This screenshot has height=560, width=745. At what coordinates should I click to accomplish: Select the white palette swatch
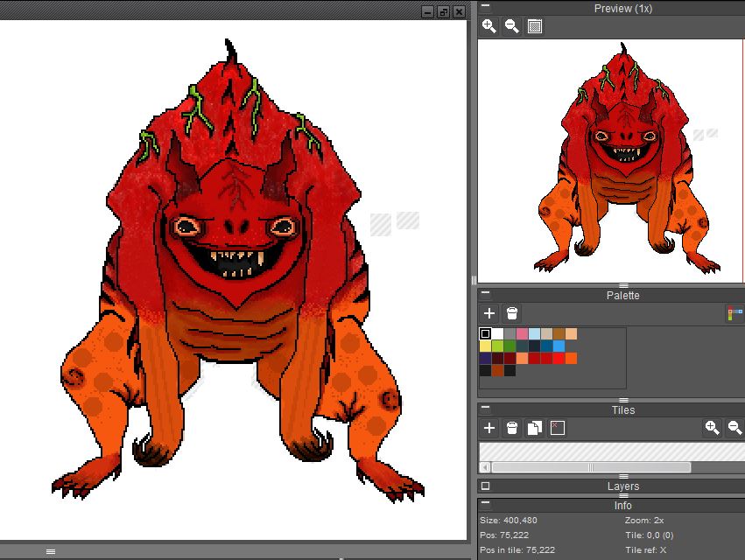pos(498,334)
